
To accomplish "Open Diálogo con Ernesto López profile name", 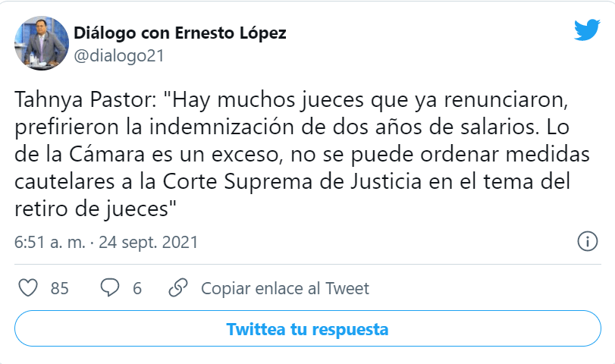I will 180,33.
